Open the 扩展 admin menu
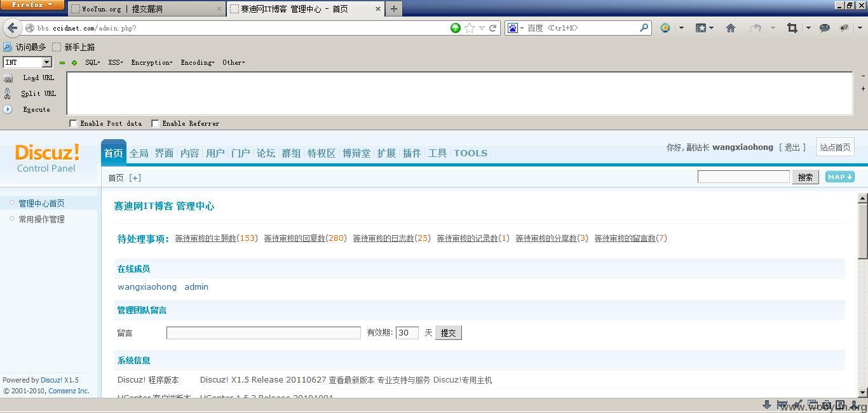 386,153
